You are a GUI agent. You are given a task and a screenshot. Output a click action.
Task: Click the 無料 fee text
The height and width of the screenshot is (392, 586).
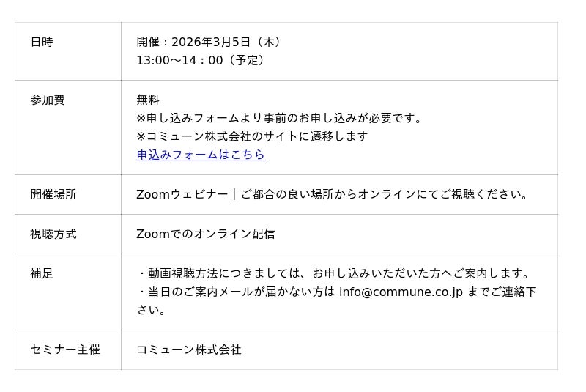coord(148,100)
